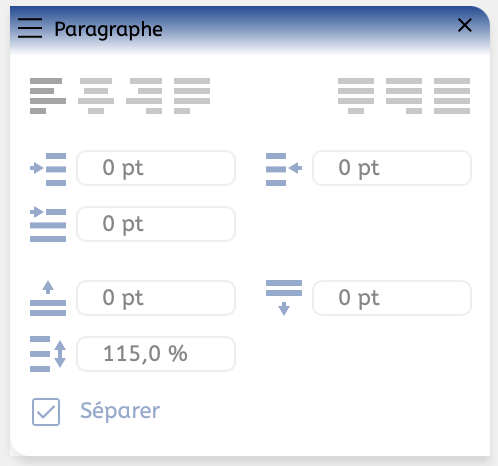Viewport: 498px width, 466px height.
Task: Select justify with last line centered
Action: (x=356, y=96)
